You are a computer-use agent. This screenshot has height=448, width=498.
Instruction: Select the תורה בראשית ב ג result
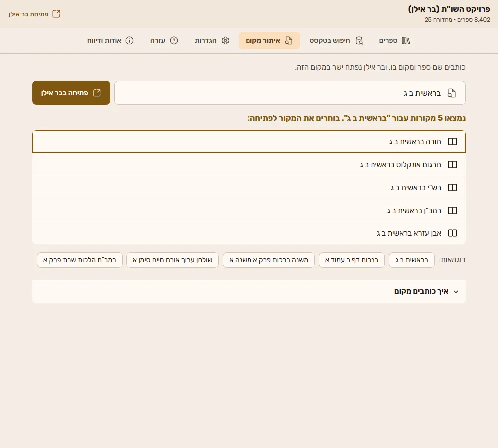[x=249, y=141]
